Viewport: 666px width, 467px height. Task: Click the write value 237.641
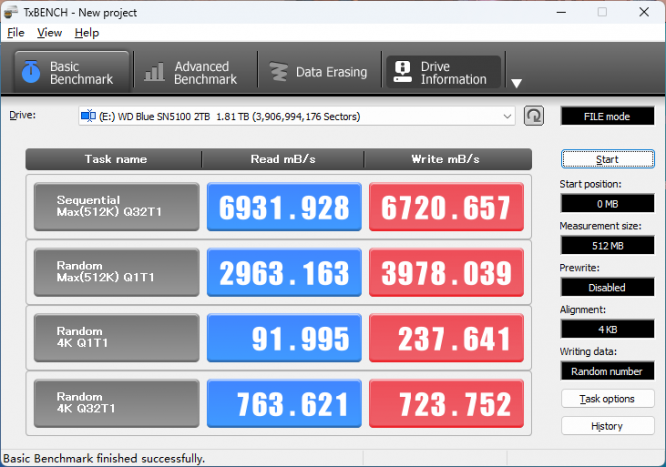pos(446,338)
